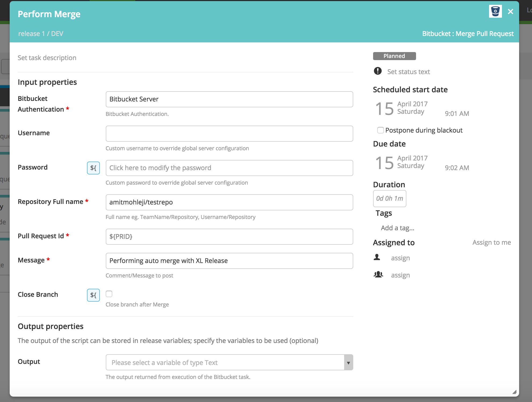532x402 pixels.
Task: Change the scheduled start time 9:01 AM
Action: (x=457, y=114)
